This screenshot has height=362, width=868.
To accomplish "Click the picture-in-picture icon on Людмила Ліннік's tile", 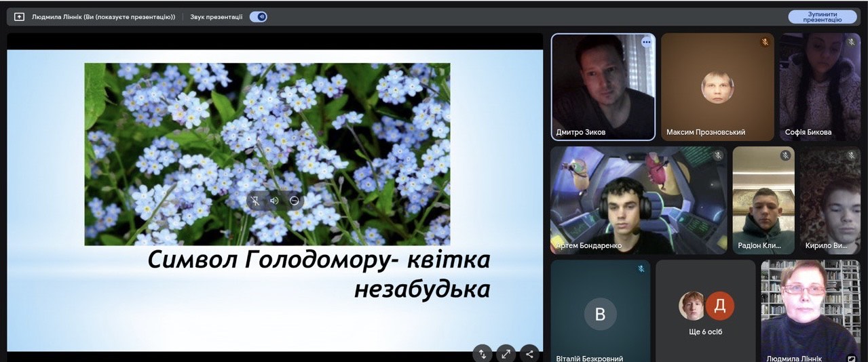I will pyautogui.click(x=852, y=359).
